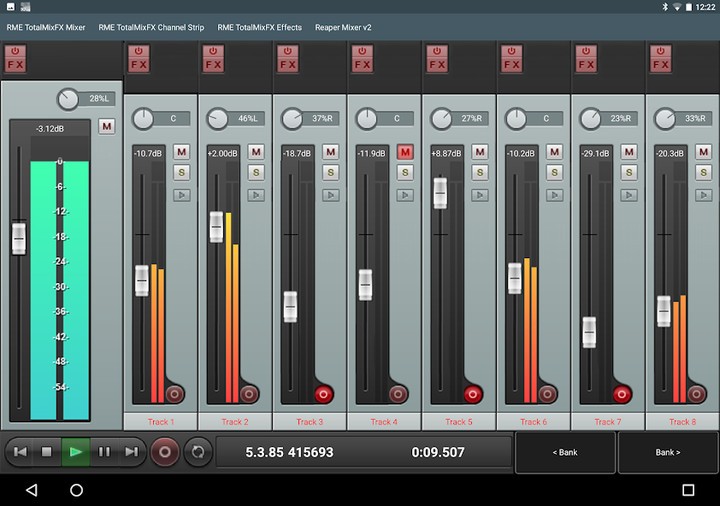Image resolution: width=720 pixels, height=506 pixels.
Task: Click the Track 5 volume fader handle
Action: point(440,192)
